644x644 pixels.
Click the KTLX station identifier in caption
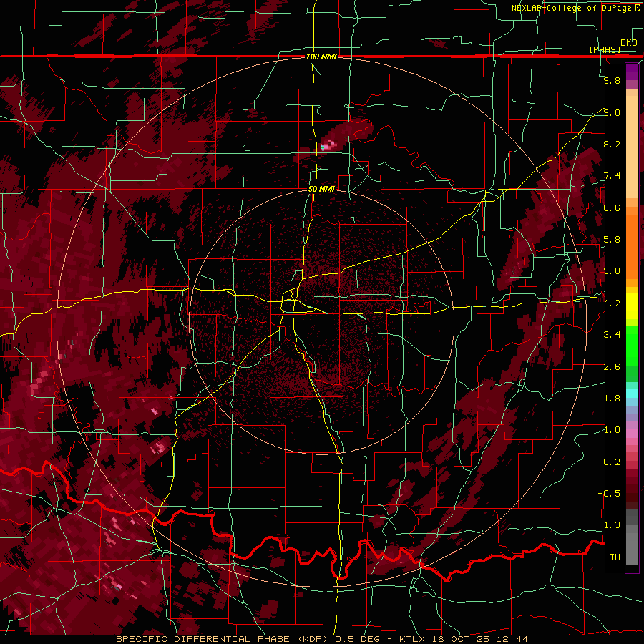point(411,639)
